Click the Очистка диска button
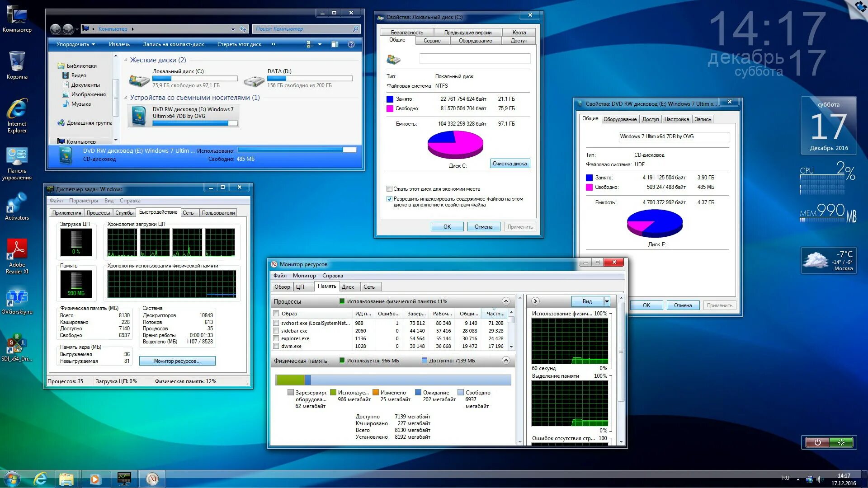The width and height of the screenshot is (868, 488). tap(509, 164)
